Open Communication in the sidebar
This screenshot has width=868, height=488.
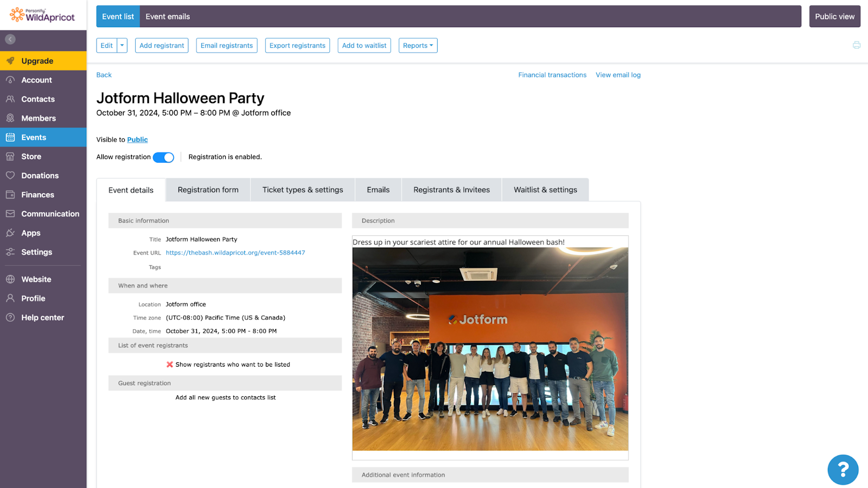[x=43, y=214]
